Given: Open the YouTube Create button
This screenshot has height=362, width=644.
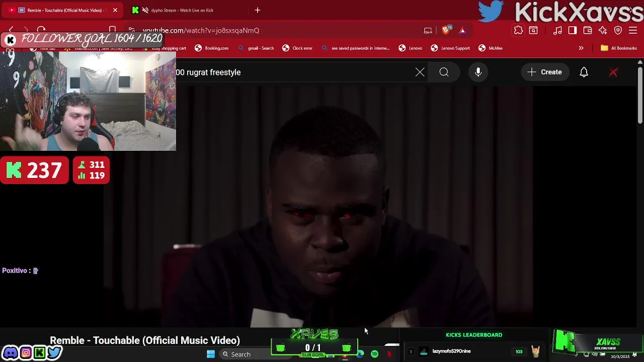Looking at the screenshot, I should click(545, 72).
